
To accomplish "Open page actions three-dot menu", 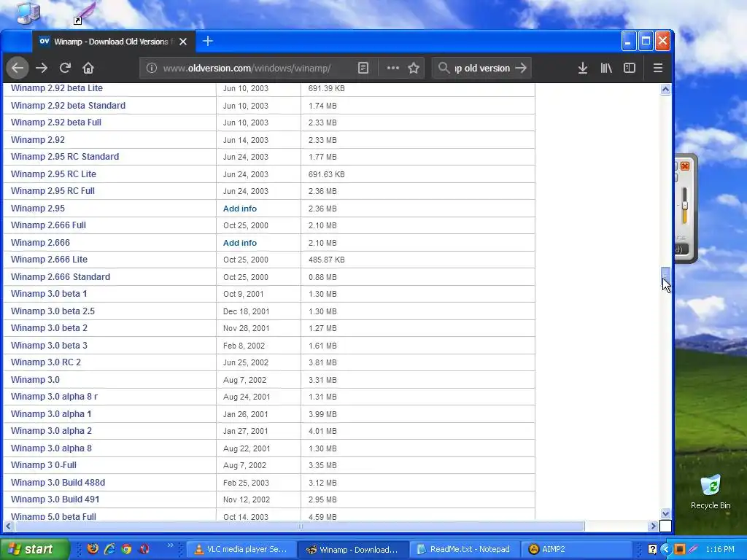I will pyautogui.click(x=393, y=68).
